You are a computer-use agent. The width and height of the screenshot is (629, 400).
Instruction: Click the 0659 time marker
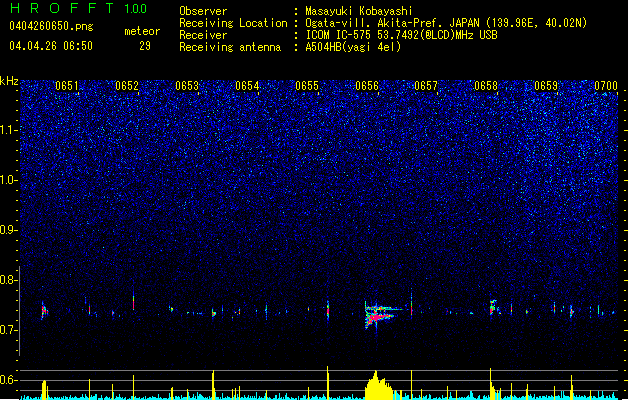(546, 86)
